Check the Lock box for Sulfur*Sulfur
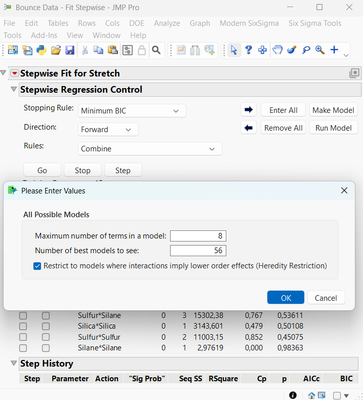Screen dimensions: 363x400 (23, 337)
